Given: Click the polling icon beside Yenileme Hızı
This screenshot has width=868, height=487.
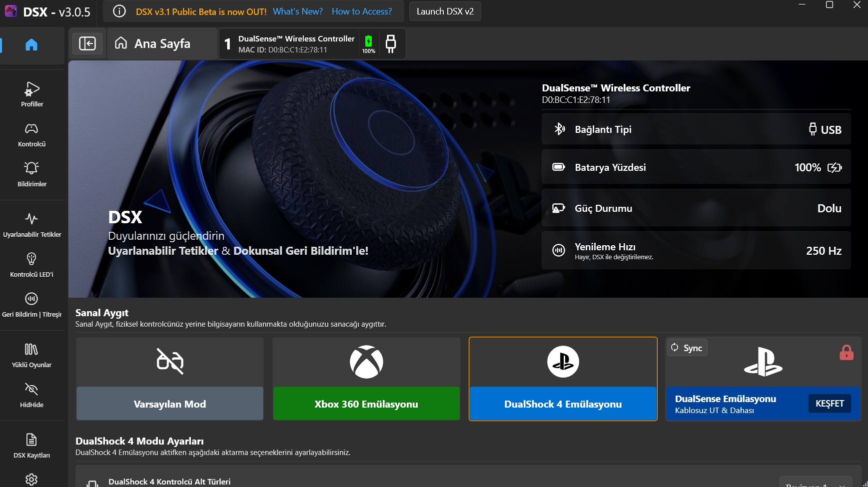Looking at the screenshot, I should pos(559,250).
